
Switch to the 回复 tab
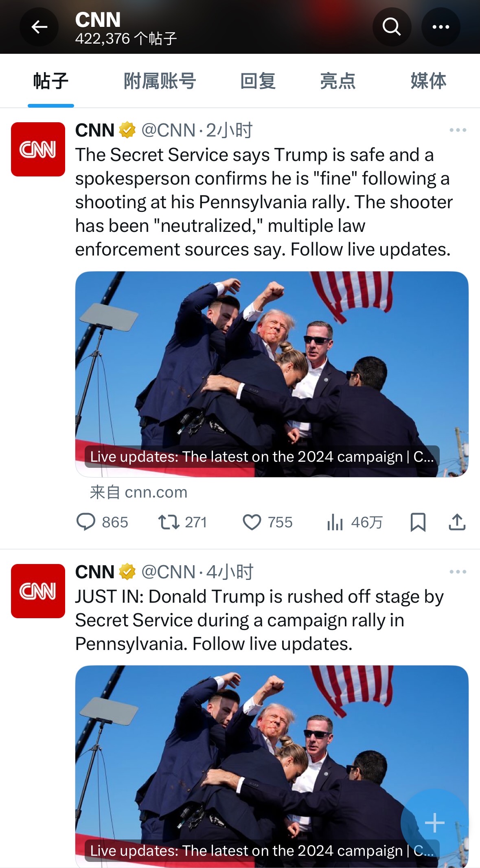tap(258, 81)
